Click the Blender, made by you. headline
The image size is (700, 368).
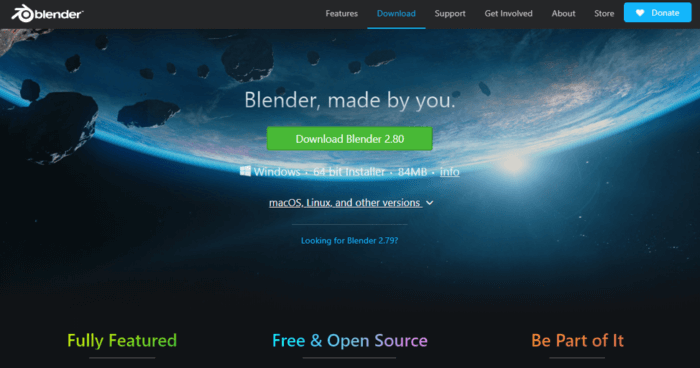pyautogui.click(x=350, y=100)
